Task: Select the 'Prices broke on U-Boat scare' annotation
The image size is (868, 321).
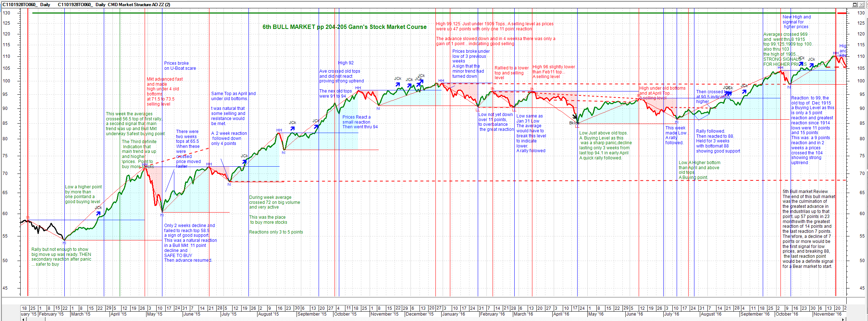Action: click(180, 66)
